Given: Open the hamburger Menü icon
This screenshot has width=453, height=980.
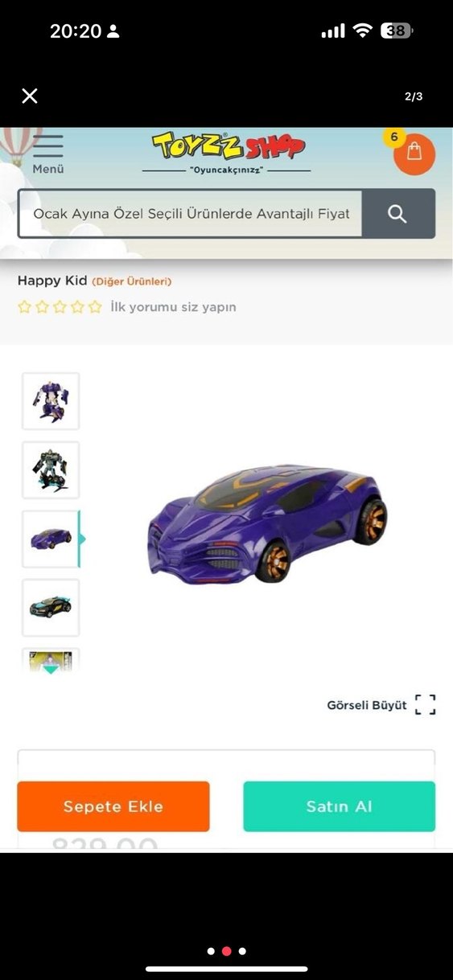Looking at the screenshot, I should pos(48,146).
